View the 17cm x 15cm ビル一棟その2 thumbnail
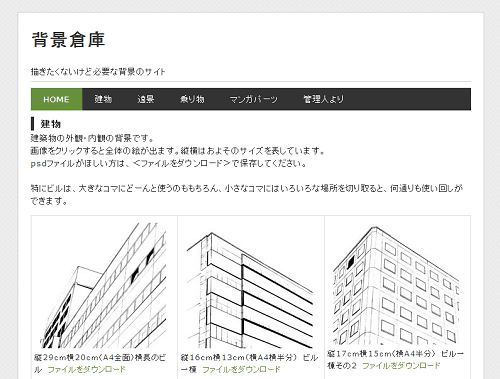 click(x=396, y=285)
